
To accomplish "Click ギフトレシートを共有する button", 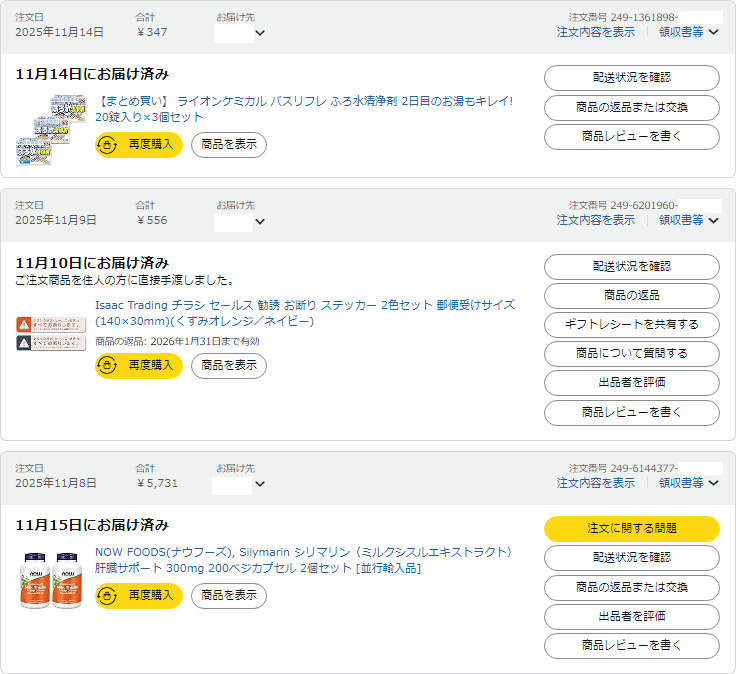I will 631,325.
